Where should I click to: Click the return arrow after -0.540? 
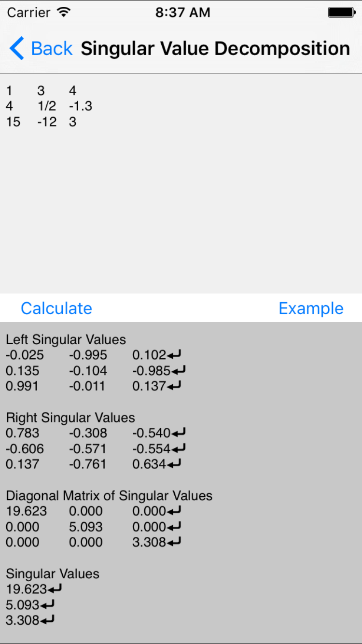click(179, 433)
